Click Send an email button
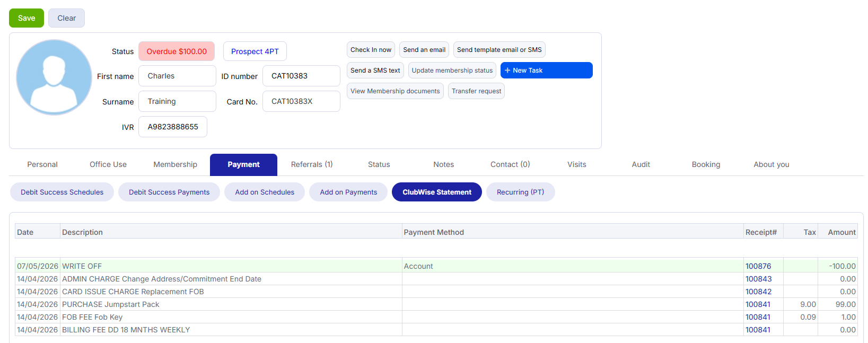 tap(424, 50)
